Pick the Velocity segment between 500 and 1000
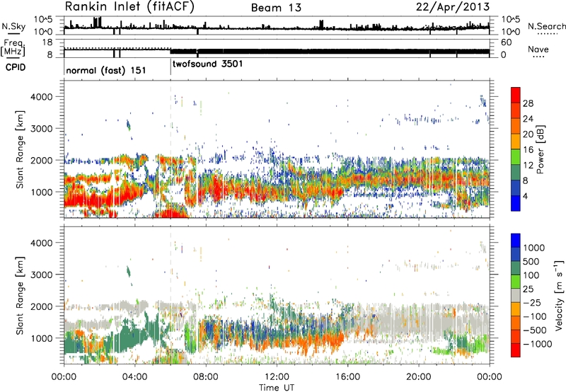The image size is (566, 392). tap(516, 254)
